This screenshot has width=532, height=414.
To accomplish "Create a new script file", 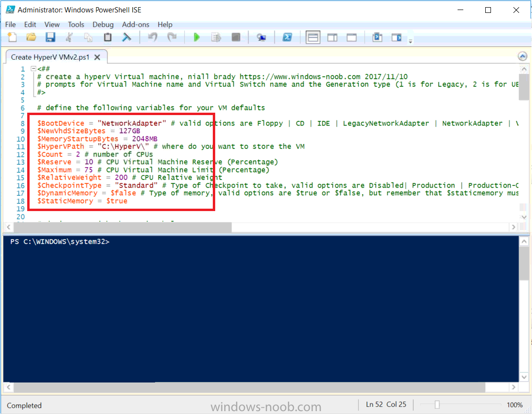I will pos(12,37).
